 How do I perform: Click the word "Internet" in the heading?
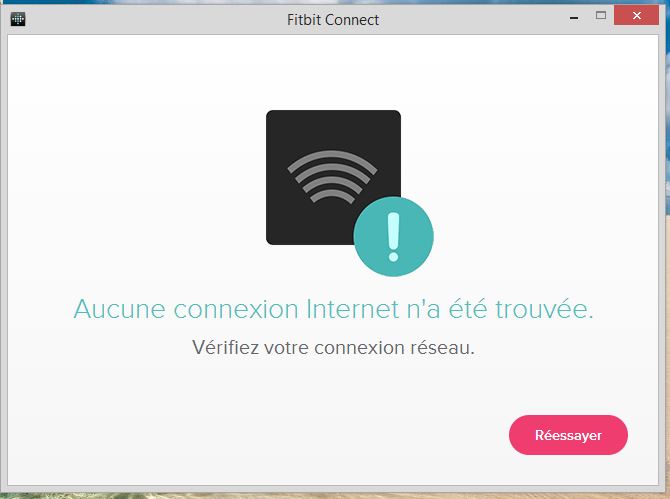[353, 309]
